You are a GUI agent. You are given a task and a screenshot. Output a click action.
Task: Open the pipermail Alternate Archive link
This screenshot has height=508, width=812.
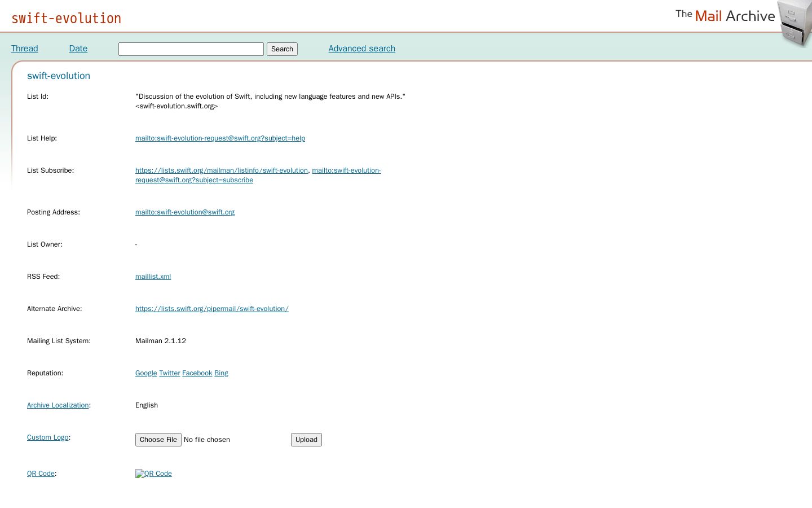click(x=212, y=309)
